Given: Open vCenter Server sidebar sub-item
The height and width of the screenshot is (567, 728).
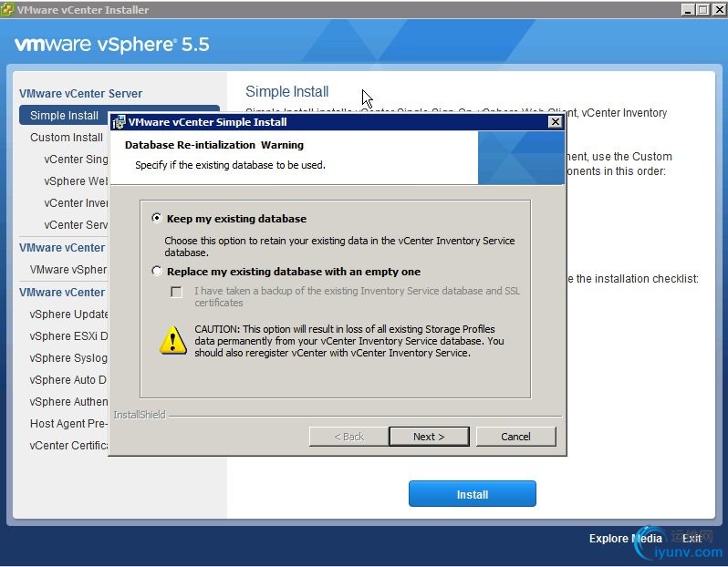Looking at the screenshot, I should point(76,224).
